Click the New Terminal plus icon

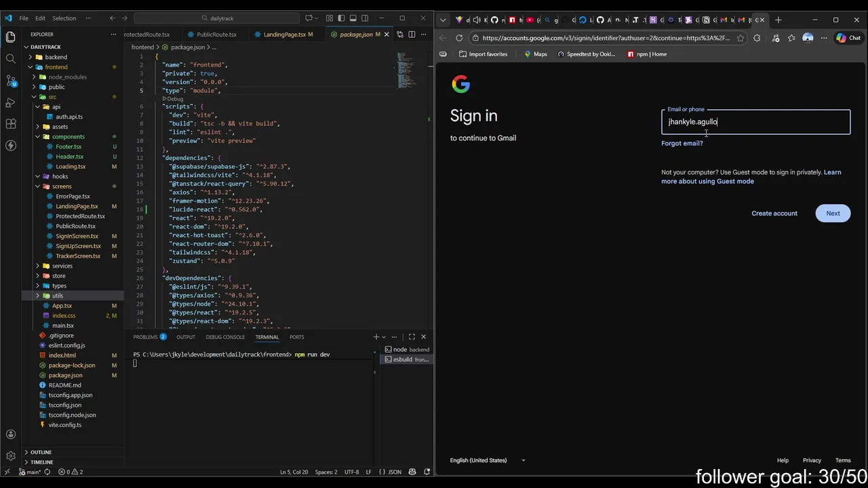[376, 337]
